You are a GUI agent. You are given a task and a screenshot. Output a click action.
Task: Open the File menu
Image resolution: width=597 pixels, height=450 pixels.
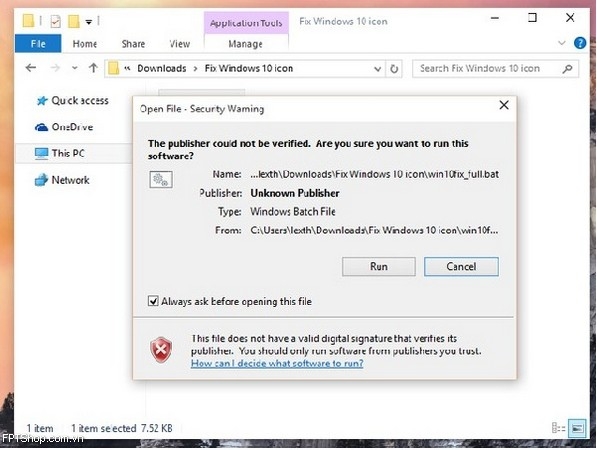coord(38,43)
